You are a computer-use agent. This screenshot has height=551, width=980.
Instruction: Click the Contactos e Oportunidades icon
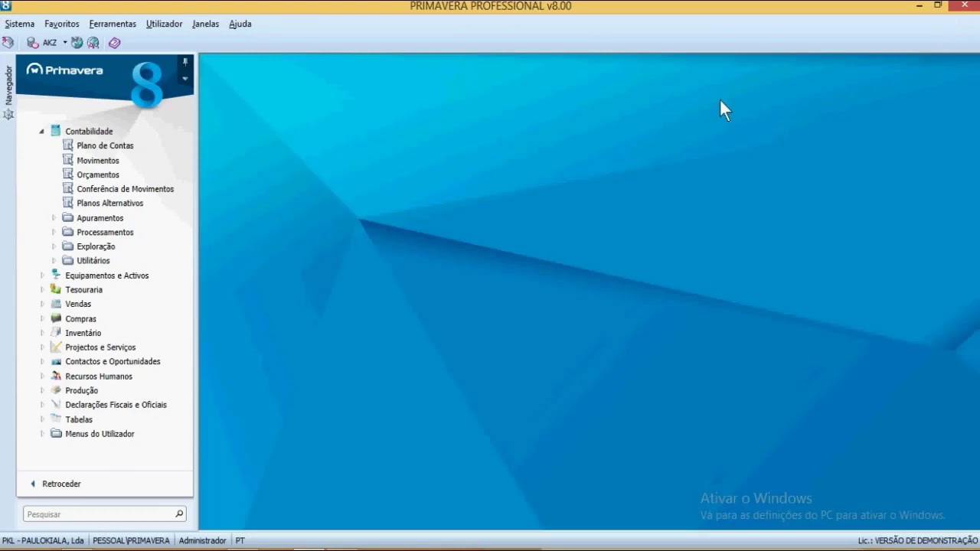(55, 361)
